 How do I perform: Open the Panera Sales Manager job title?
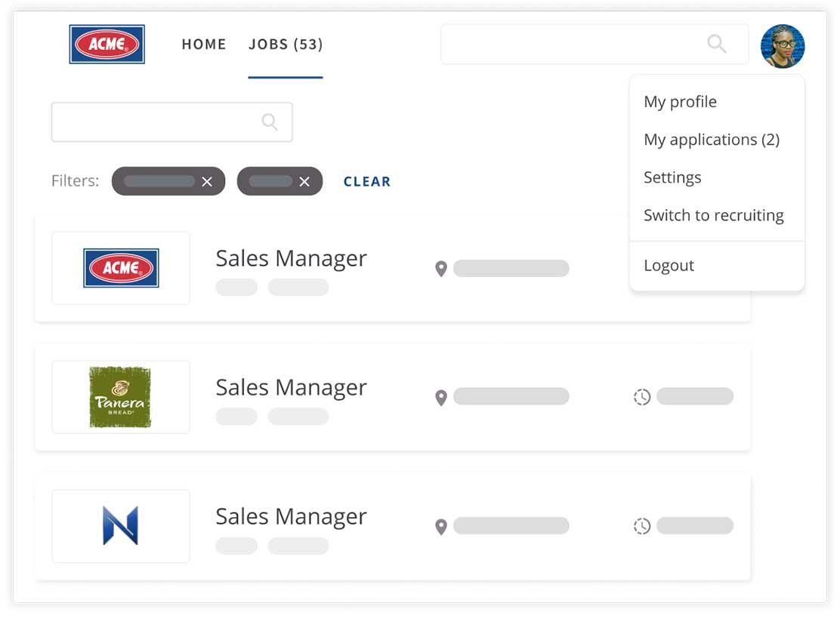(291, 387)
